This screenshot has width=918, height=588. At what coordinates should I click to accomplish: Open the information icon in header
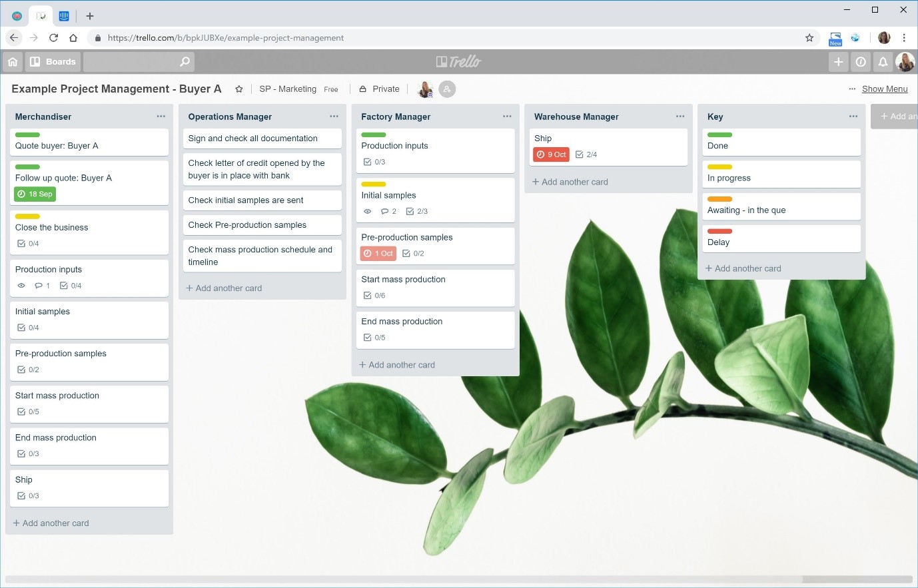click(x=861, y=62)
